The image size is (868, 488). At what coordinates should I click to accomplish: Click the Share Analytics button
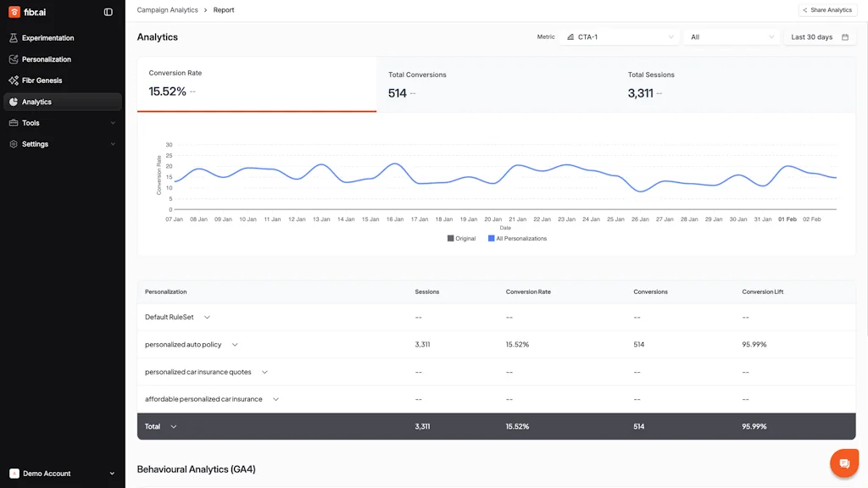[826, 9]
